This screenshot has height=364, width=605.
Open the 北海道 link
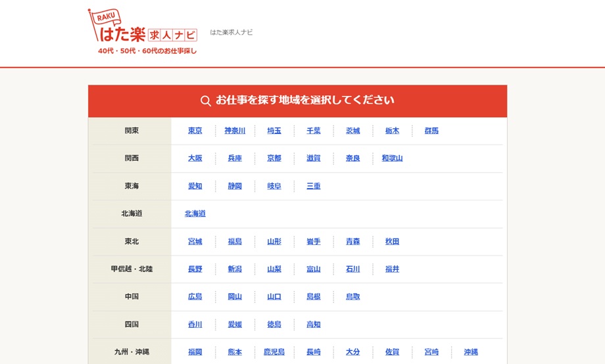coord(195,214)
